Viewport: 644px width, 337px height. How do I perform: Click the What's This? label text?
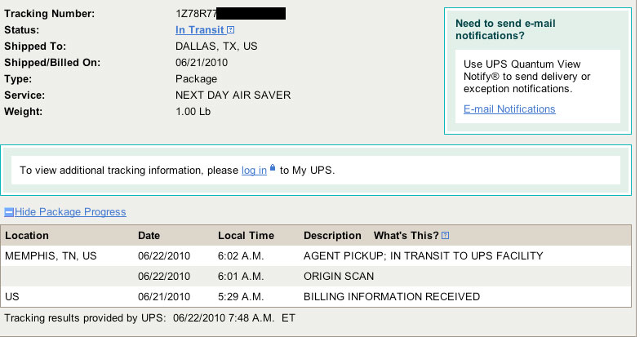(406, 235)
